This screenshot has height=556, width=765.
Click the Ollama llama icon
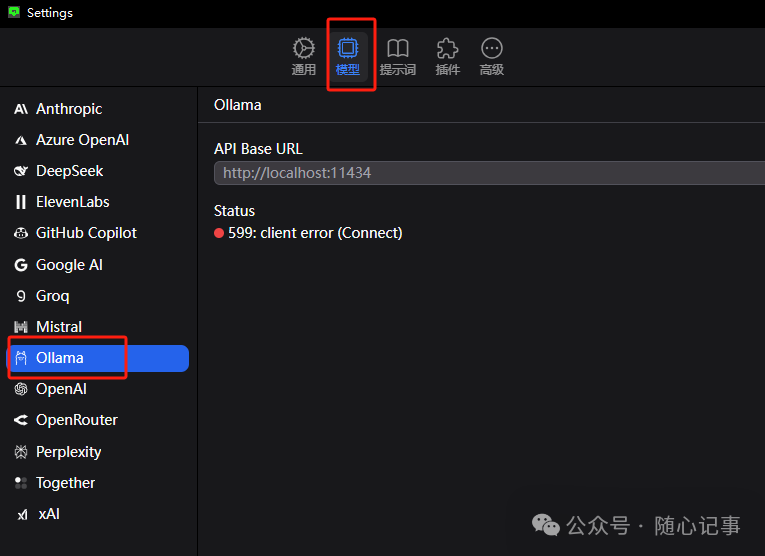pos(20,358)
